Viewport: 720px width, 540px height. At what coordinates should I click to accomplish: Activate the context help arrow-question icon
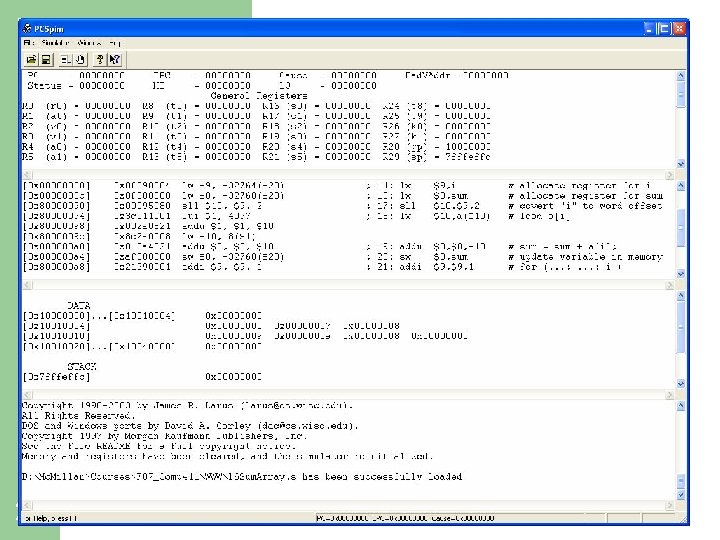click(x=115, y=60)
